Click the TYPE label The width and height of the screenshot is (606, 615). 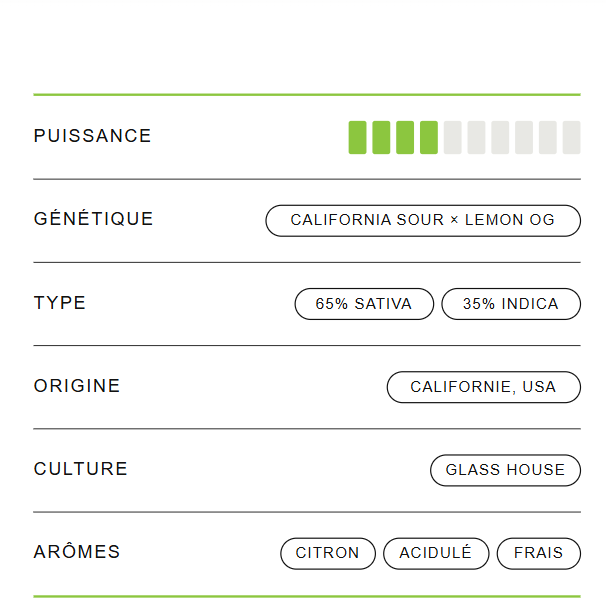(x=60, y=303)
